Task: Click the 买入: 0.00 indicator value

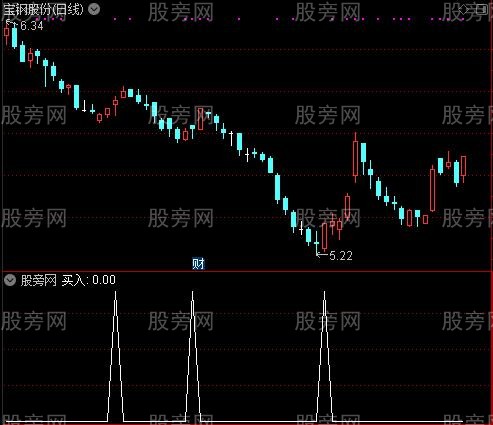Action: (x=89, y=280)
